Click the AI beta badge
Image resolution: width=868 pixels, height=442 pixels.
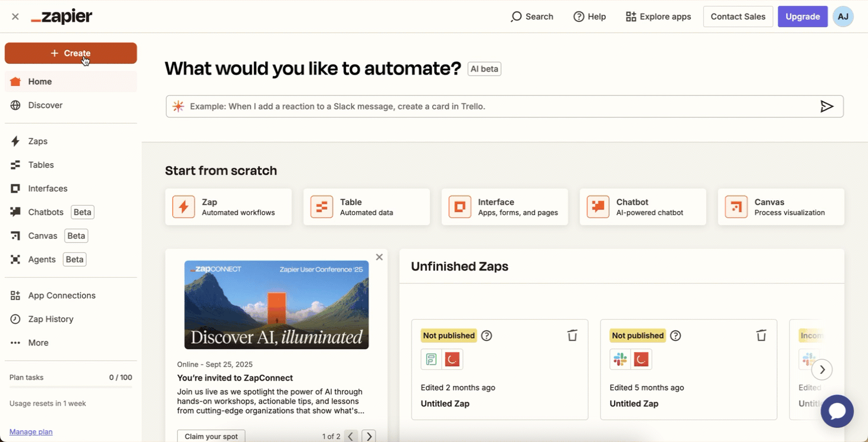484,69
